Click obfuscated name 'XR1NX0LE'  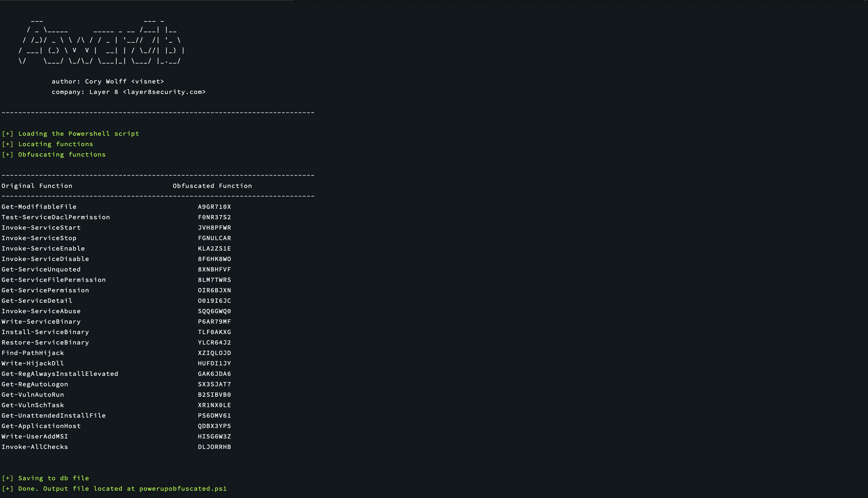(x=215, y=405)
